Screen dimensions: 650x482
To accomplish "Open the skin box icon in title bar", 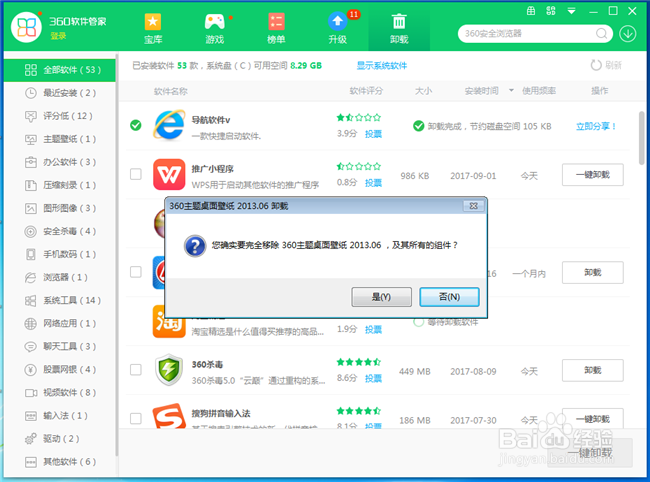I will click(x=531, y=11).
